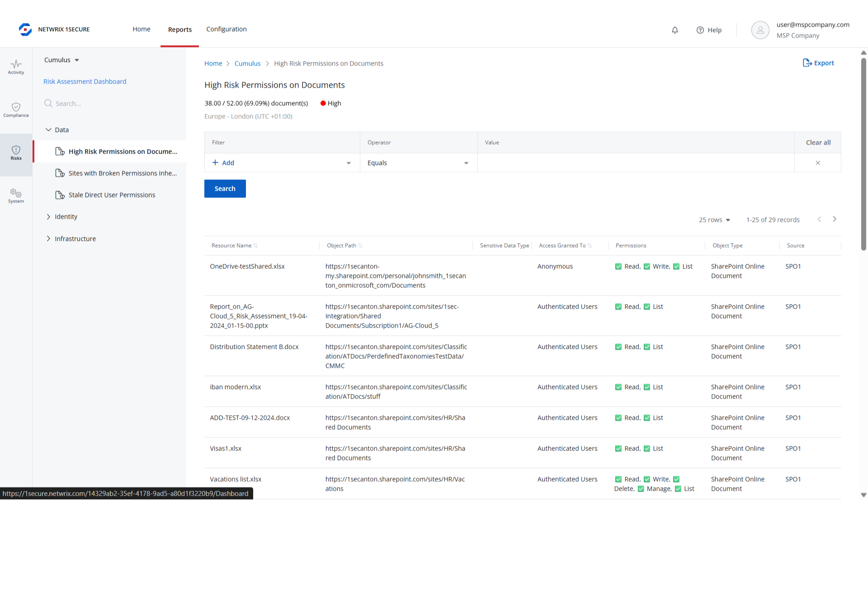Click the red High risk indicator dot
Viewport: 868px width, 601px height.
[323, 103]
